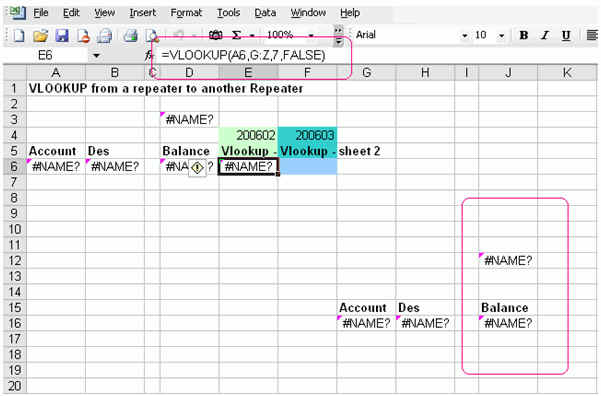Click the fx Insert Function icon
Image resolution: width=601 pixels, height=396 pixels.
point(149,56)
